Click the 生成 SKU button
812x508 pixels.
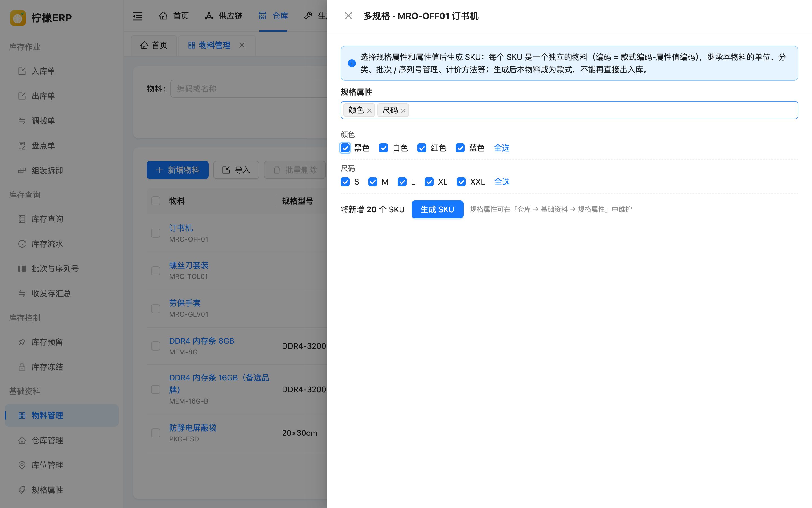437,209
